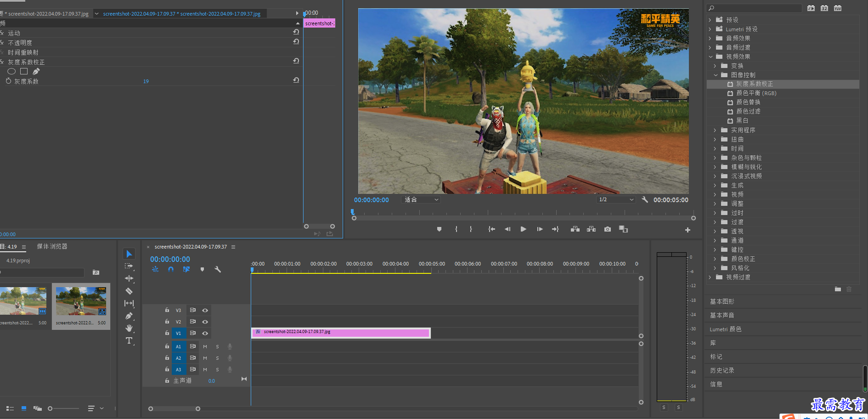Select the Ripple Edit tool

(129, 278)
